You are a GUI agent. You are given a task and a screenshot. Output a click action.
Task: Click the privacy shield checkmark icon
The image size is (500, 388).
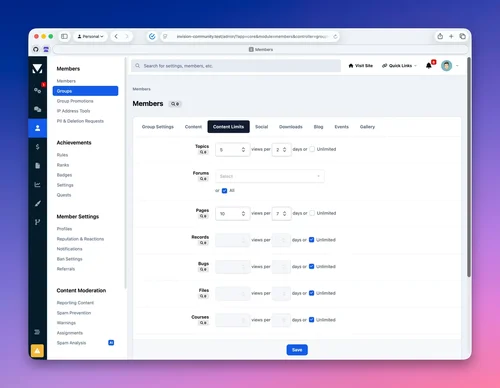tap(152, 36)
